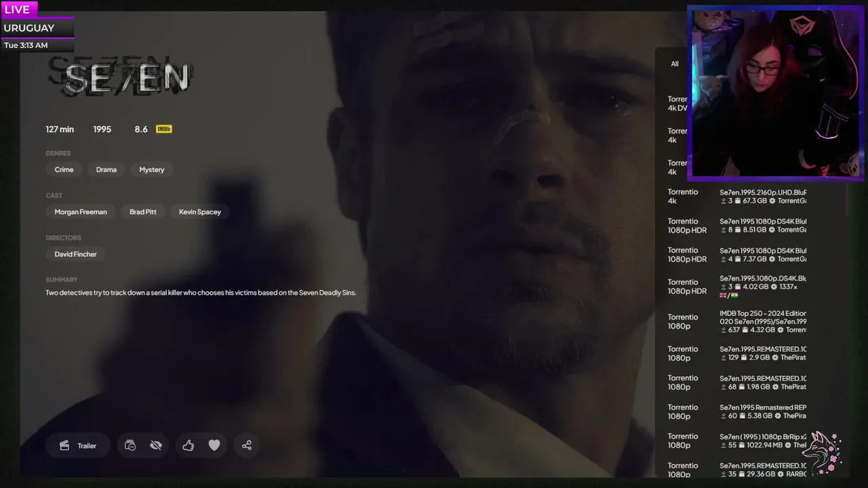The image size is (868, 488).
Task: Click the streamer webcam overlay
Action: point(775,94)
